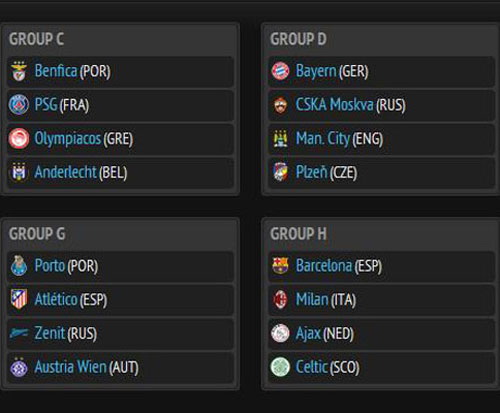
Task: Open the Zenit team link
Action: click(50, 333)
